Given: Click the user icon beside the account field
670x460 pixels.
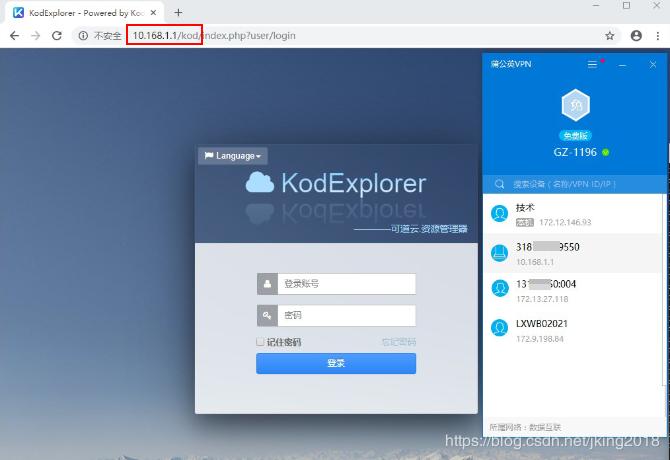Looking at the screenshot, I should (x=267, y=284).
